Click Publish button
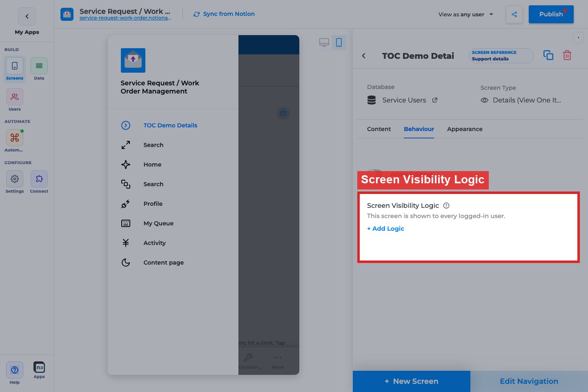The width and height of the screenshot is (588, 392). pos(551,14)
